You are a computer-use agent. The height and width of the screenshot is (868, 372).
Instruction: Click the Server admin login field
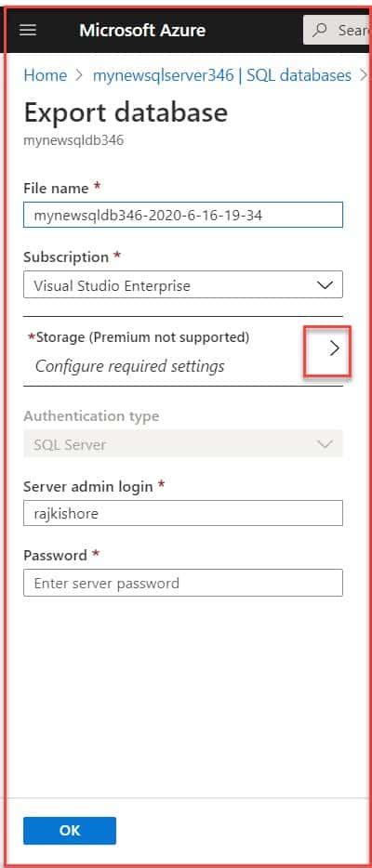point(183,513)
